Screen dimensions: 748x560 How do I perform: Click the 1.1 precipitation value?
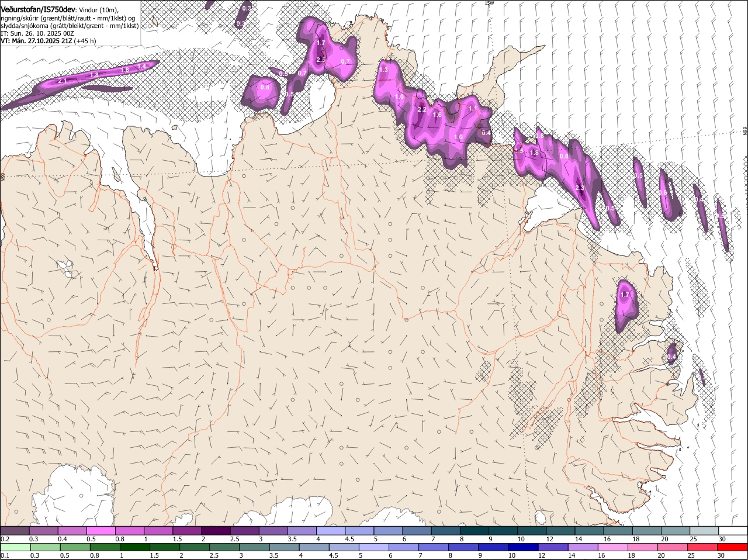tap(473, 108)
